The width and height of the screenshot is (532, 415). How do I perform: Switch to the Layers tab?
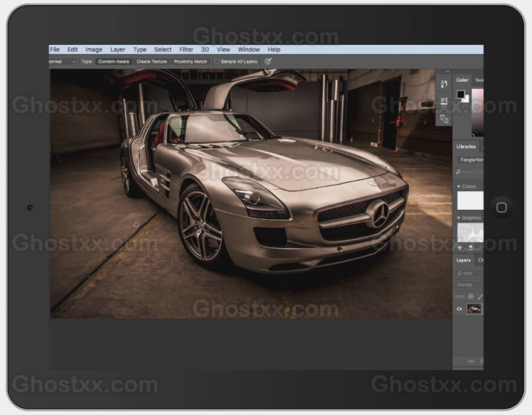point(464,260)
